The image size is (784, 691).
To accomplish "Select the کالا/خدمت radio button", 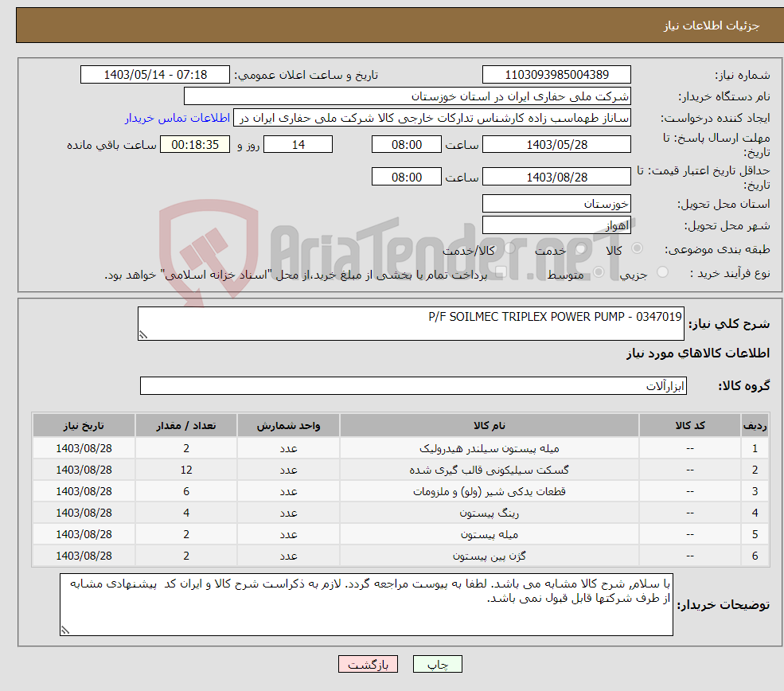I will 510,248.
